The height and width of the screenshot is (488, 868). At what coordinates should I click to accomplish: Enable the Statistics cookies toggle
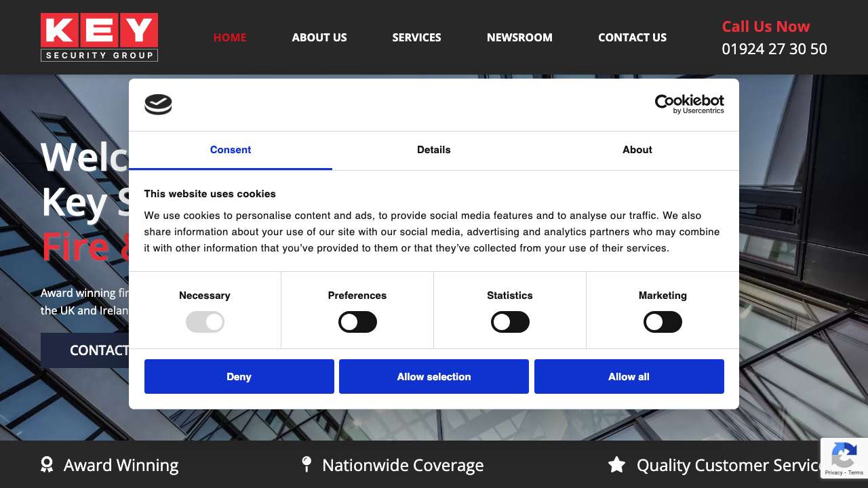pyautogui.click(x=510, y=322)
